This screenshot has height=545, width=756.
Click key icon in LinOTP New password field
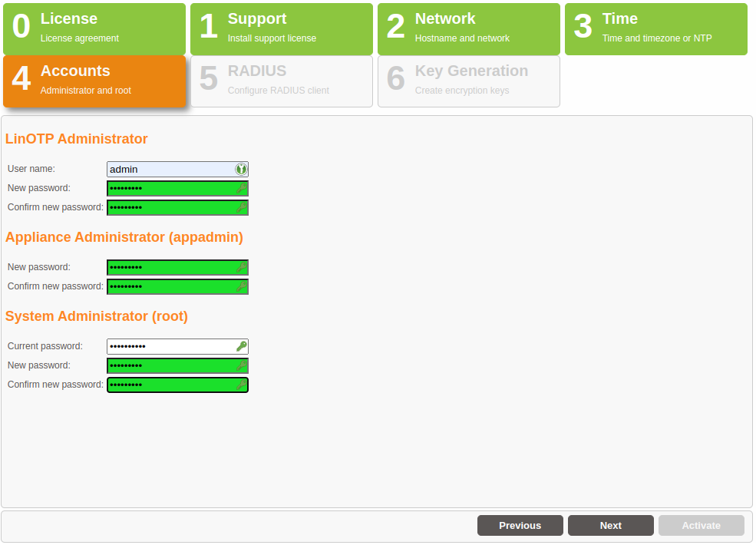click(x=241, y=189)
